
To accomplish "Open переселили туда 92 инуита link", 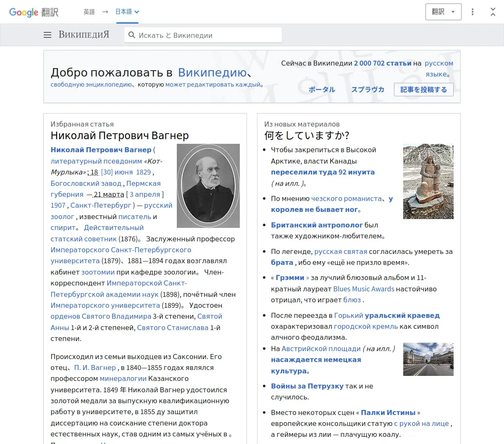I will 323,172.
